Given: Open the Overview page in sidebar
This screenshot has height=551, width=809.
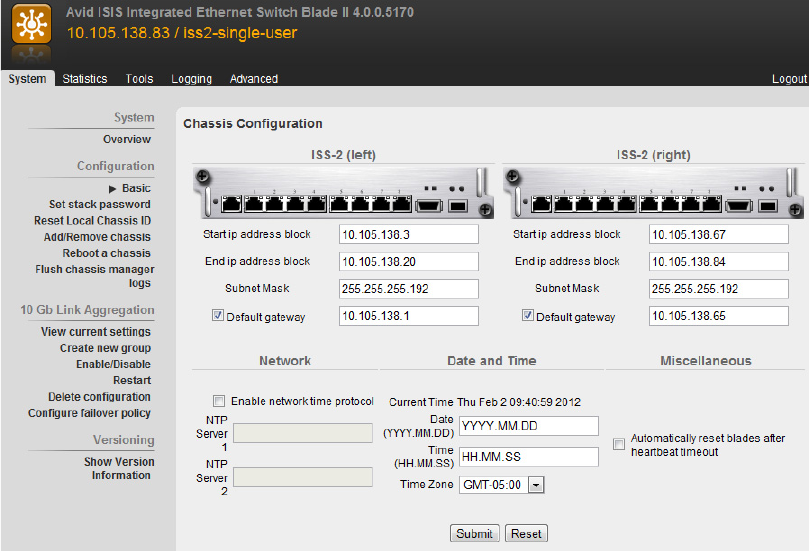Looking at the screenshot, I should pos(126,139).
